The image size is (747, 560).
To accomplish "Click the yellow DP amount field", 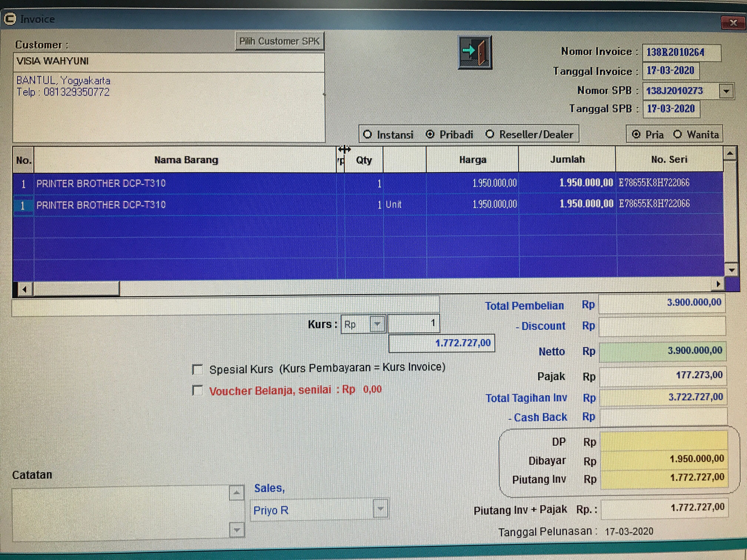I will tap(664, 441).
